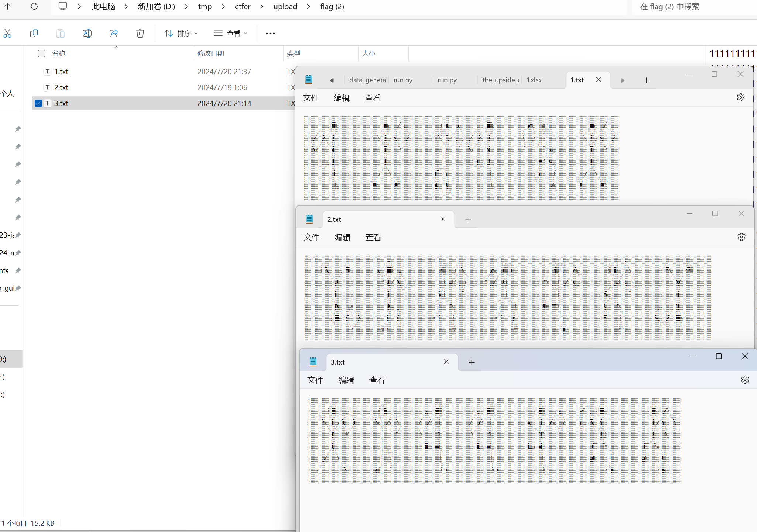
Task: Toggle the select-all checkbox in name header
Action: click(x=42, y=53)
